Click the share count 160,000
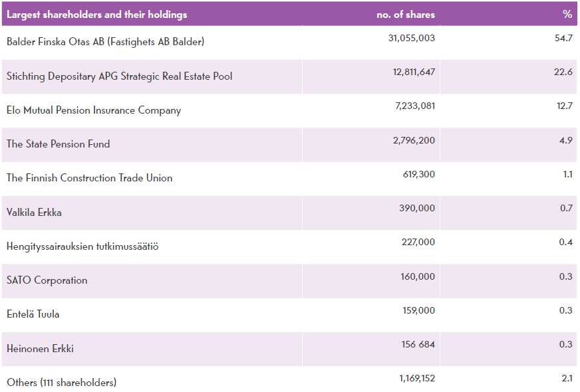This screenshot has width=580, height=392. coord(418,276)
